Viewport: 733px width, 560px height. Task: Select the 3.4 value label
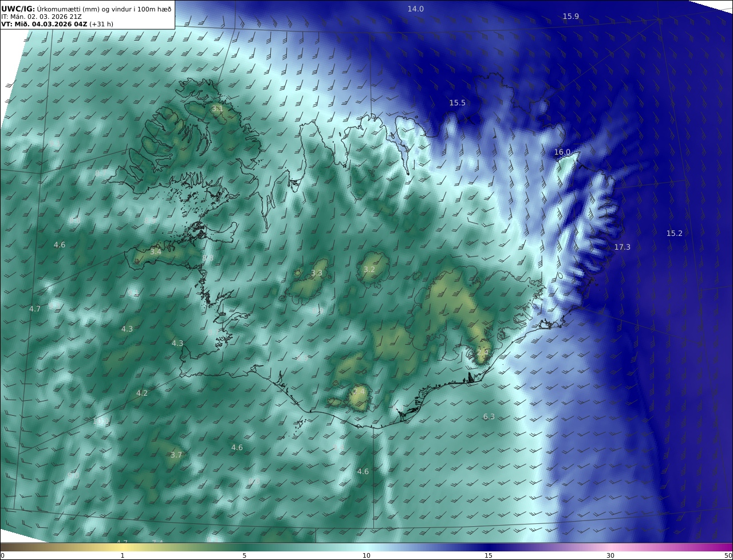(x=156, y=251)
